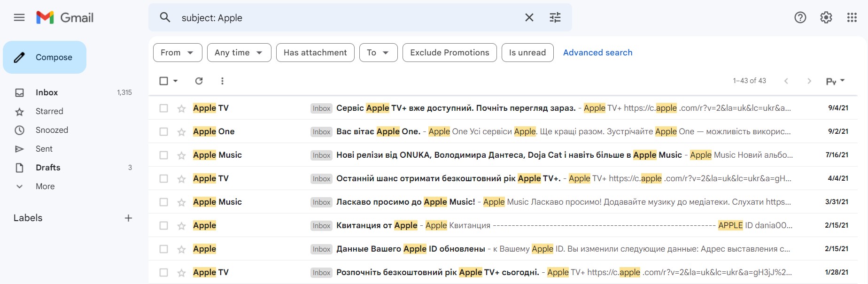Click the Compose pencil button
Viewport: 868px width, 284px height.
[x=45, y=57]
